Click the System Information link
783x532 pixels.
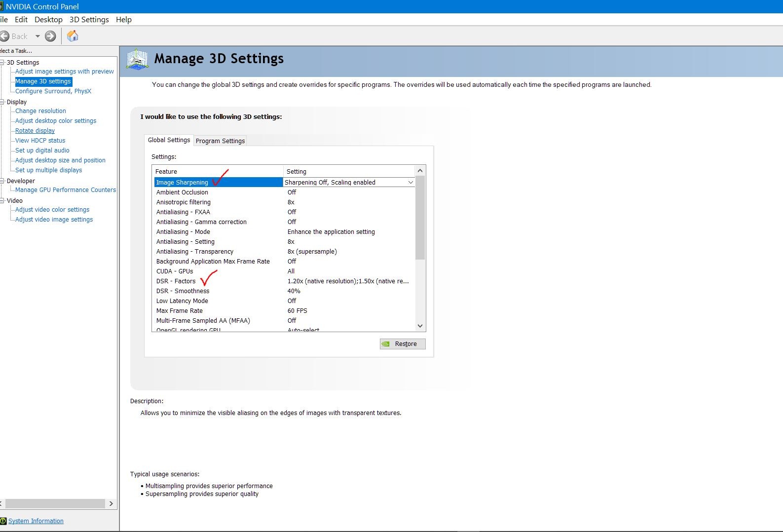point(36,521)
